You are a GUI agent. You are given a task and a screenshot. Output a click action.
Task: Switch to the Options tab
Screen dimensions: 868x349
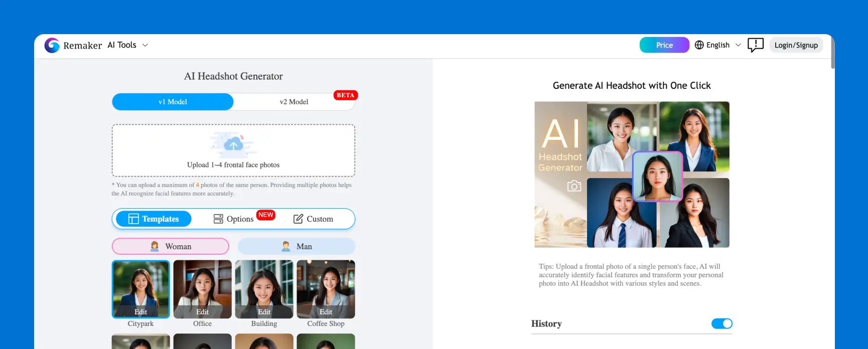point(234,219)
